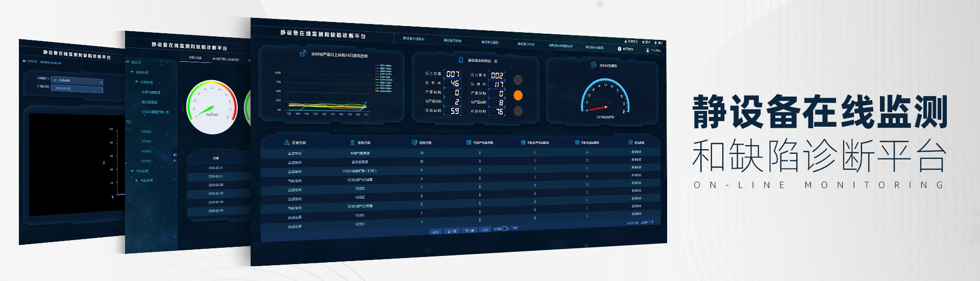Go to last page 末页

(485, 230)
